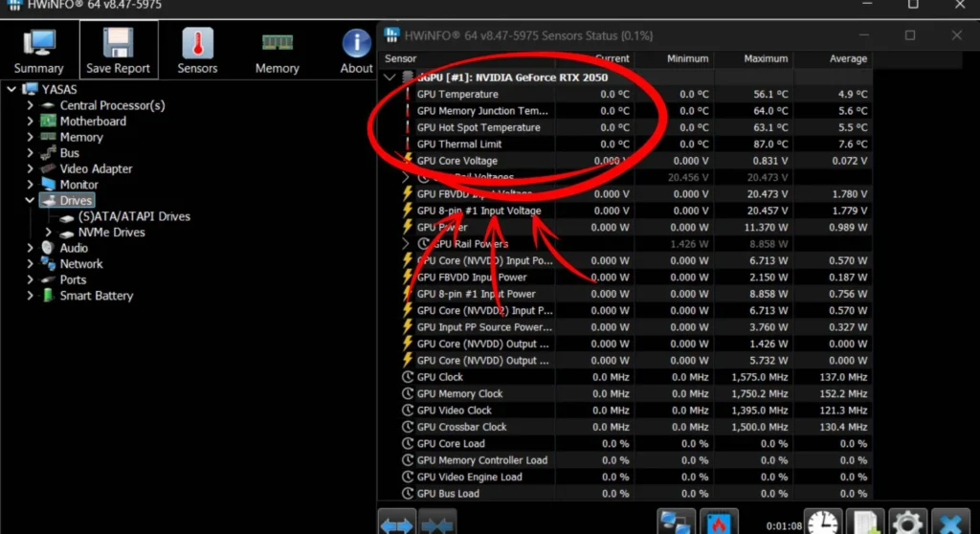Click the Bus icon in tree
The height and width of the screenshot is (534, 980).
(x=48, y=152)
